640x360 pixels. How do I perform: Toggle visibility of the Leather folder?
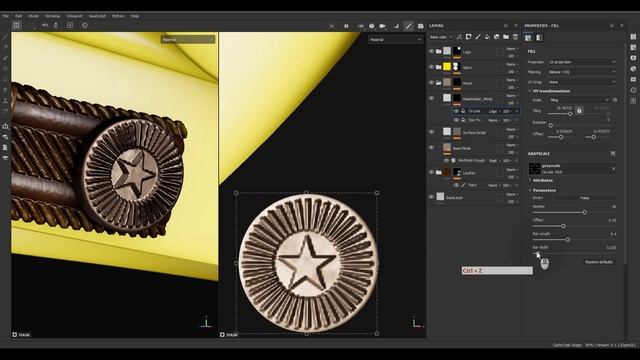pyautogui.click(x=431, y=172)
